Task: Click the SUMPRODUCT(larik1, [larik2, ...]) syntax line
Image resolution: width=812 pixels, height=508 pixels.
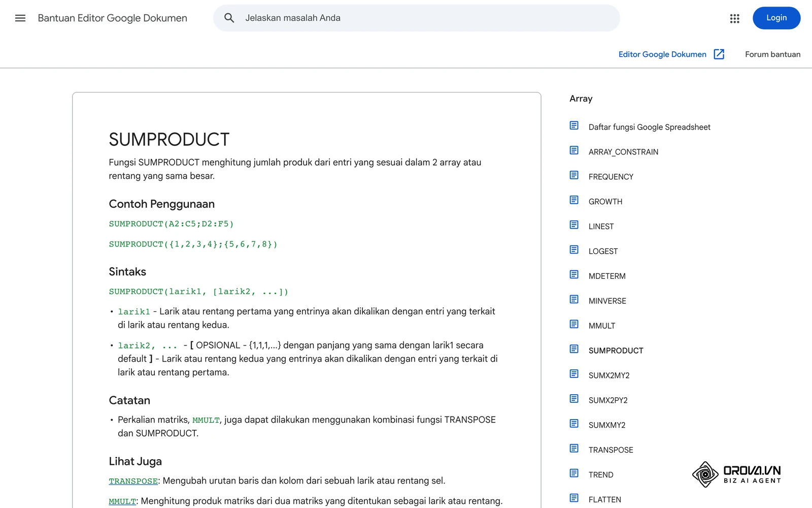Action: click(198, 292)
